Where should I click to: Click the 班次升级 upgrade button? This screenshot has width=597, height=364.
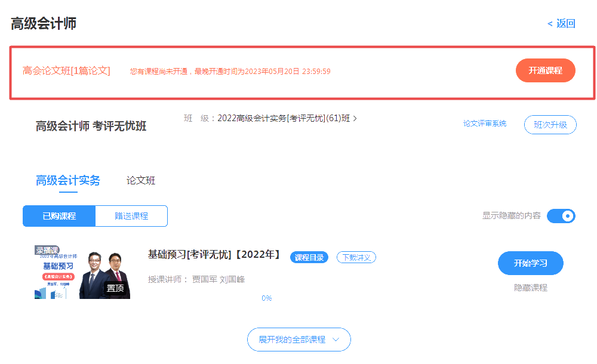pyautogui.click(x=550, y=124)
